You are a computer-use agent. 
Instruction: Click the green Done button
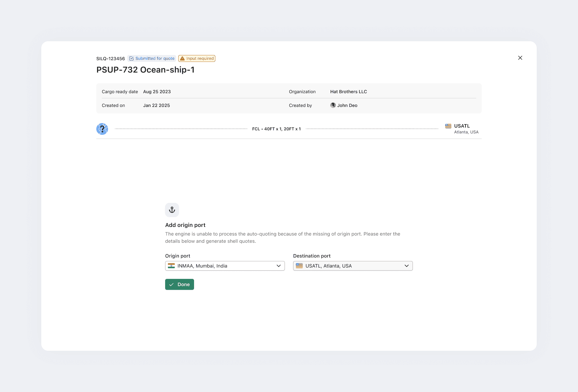[x=180, y=284]
